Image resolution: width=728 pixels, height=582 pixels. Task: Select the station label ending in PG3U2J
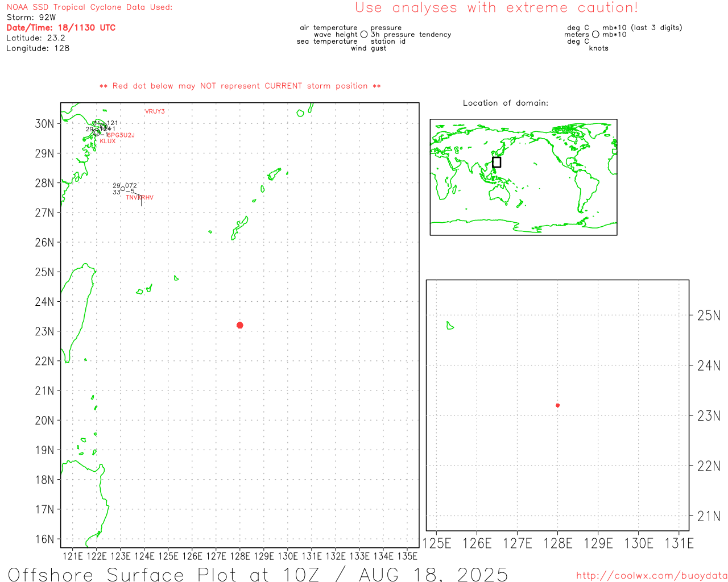coord(121,135)
